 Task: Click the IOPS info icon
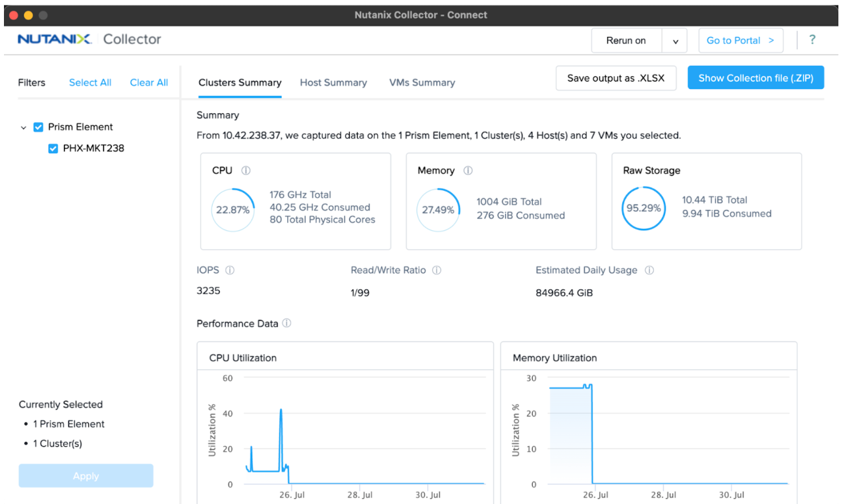click(229, 270)
